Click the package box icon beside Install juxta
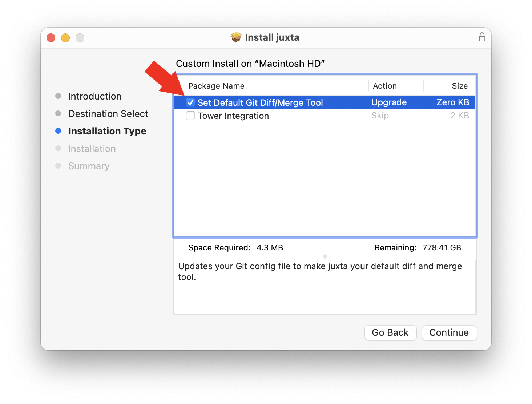This screenshot has width=532, height=404. pyautogui.click(x=236, y=37)
